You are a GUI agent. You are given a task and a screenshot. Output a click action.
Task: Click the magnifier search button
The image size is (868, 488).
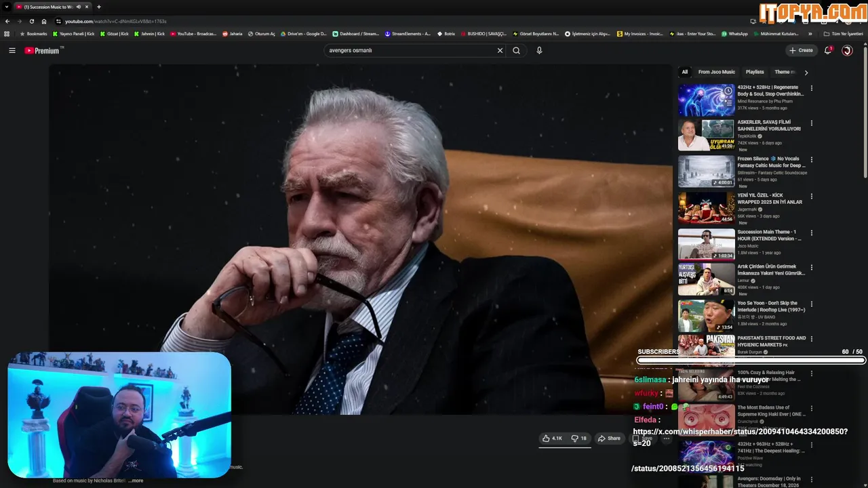tap(516, 50)
